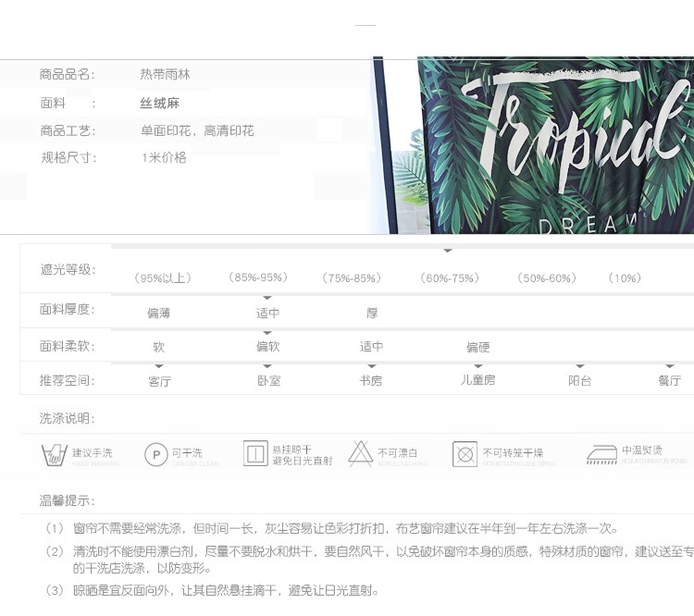Click the 建议手洗 label
694x616 pixels.
point(93,453)
